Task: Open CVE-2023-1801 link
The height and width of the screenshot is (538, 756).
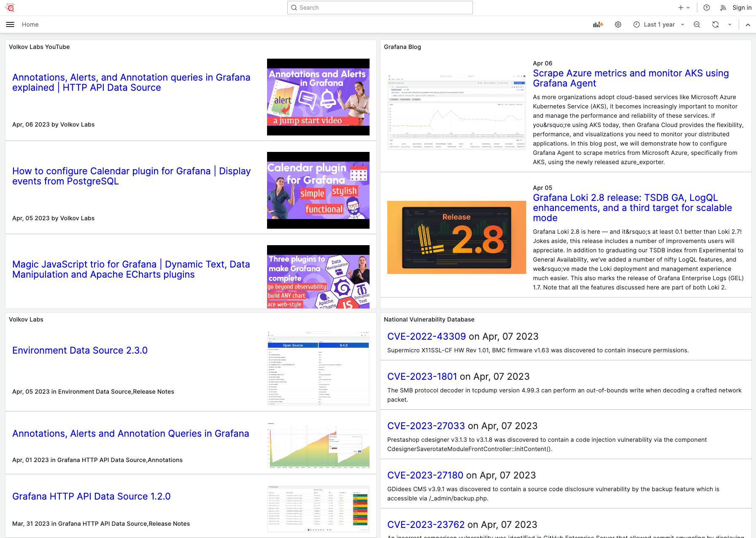Action: pyautogui.click(x=422, y=376)
